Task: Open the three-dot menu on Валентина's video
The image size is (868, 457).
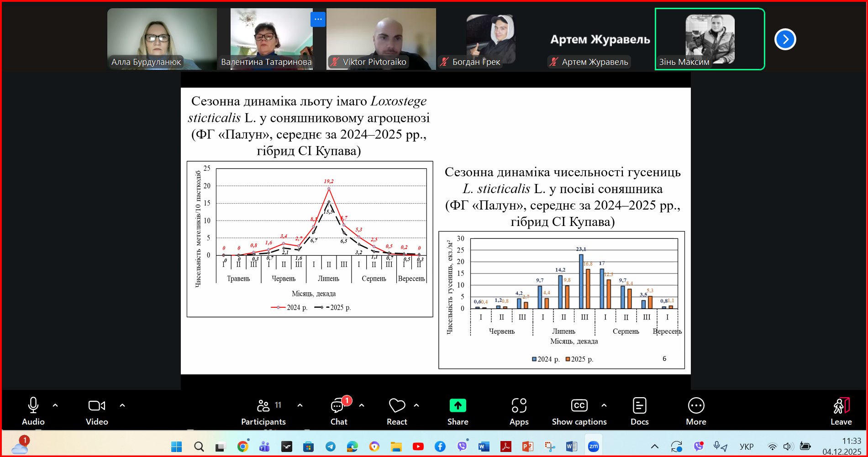Action: click(318, 19)
